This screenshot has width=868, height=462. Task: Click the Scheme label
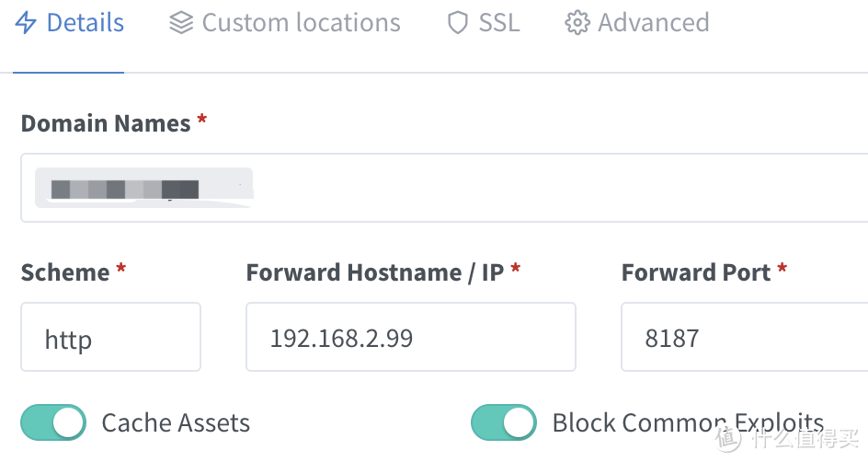coord(65,272)
